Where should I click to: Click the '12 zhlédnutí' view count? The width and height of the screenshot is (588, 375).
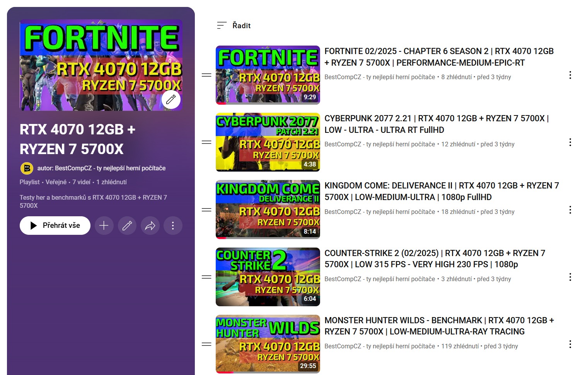[x=458, y=144]
